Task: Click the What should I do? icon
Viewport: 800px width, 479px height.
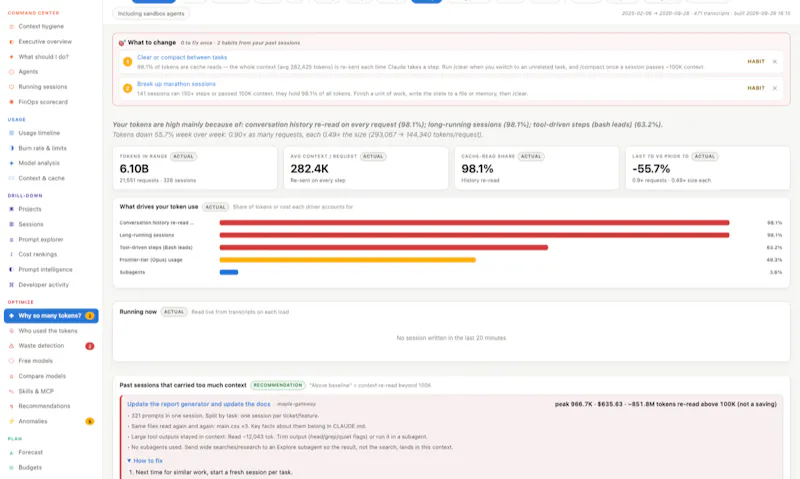Action: click(11, 57)
